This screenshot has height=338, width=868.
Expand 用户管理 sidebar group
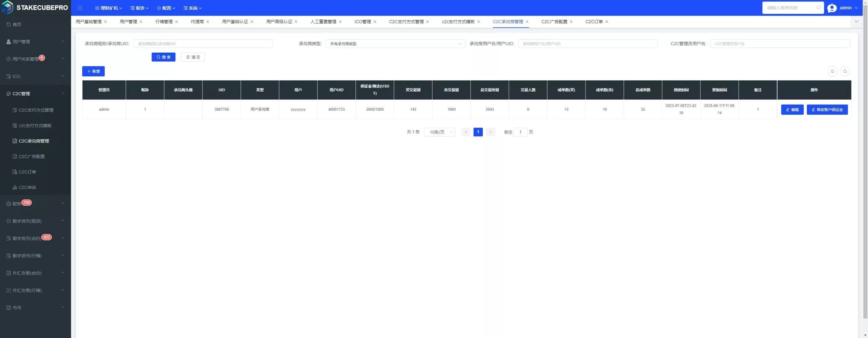(35, 41)
